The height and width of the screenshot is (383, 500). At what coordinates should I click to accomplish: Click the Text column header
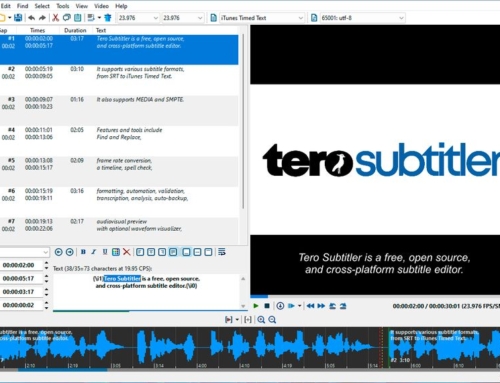[101, 30]
